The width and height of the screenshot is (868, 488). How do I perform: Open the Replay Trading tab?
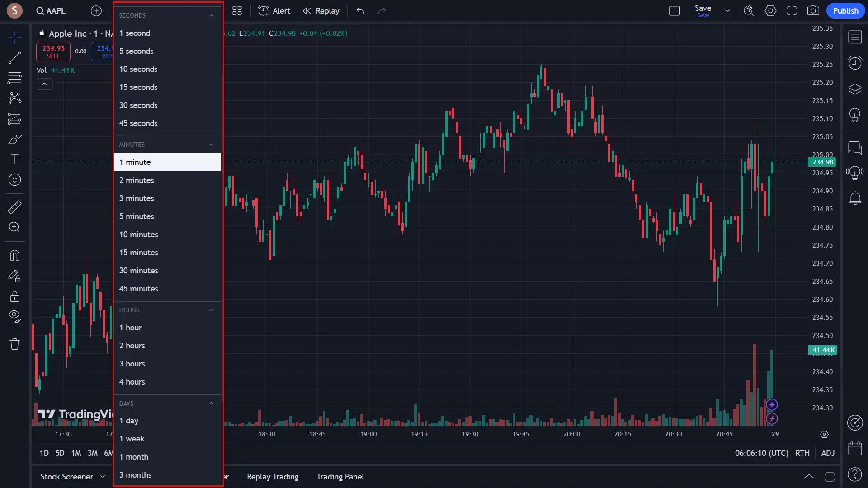(x=273, y=477)
